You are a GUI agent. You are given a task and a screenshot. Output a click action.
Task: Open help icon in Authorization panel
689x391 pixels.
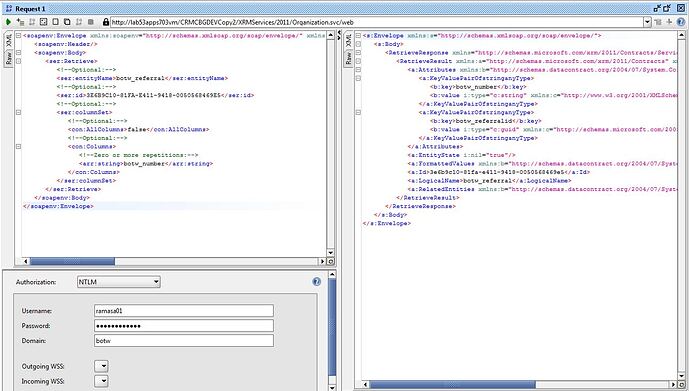(316, 282)
